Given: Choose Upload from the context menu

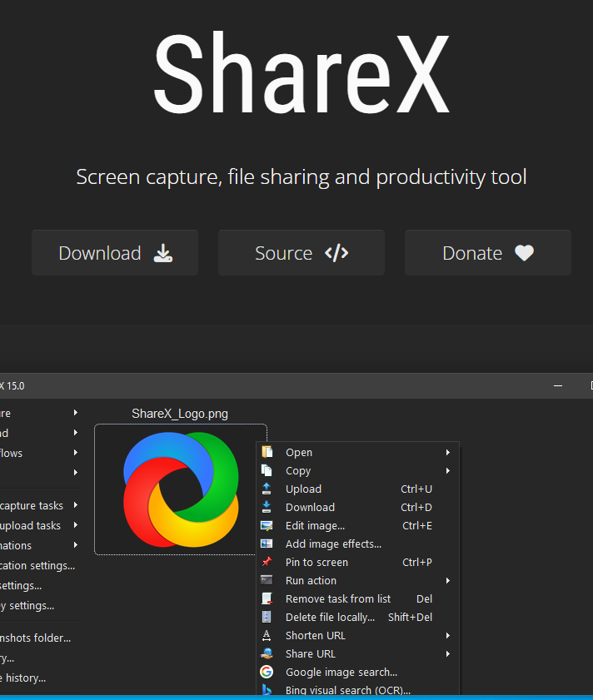Looking at the screenshot, I should point(358,489).
